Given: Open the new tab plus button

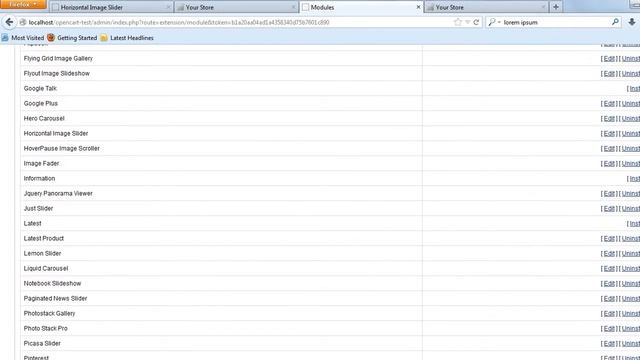Looking at the screenshot, I should [x=556, y=7].
